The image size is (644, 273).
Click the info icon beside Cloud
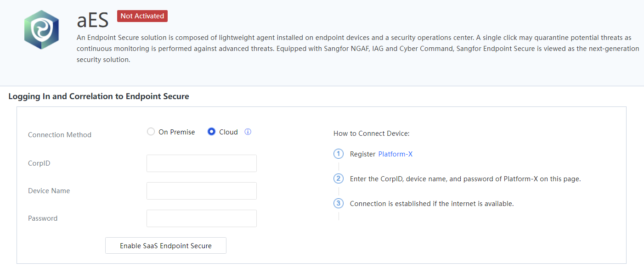tap(248, 132)
